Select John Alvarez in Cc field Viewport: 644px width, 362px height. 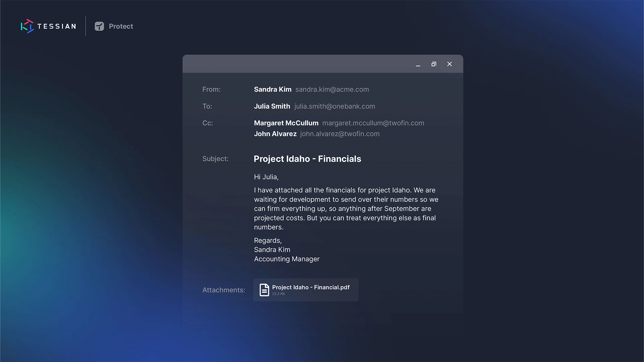click(275, 134)
